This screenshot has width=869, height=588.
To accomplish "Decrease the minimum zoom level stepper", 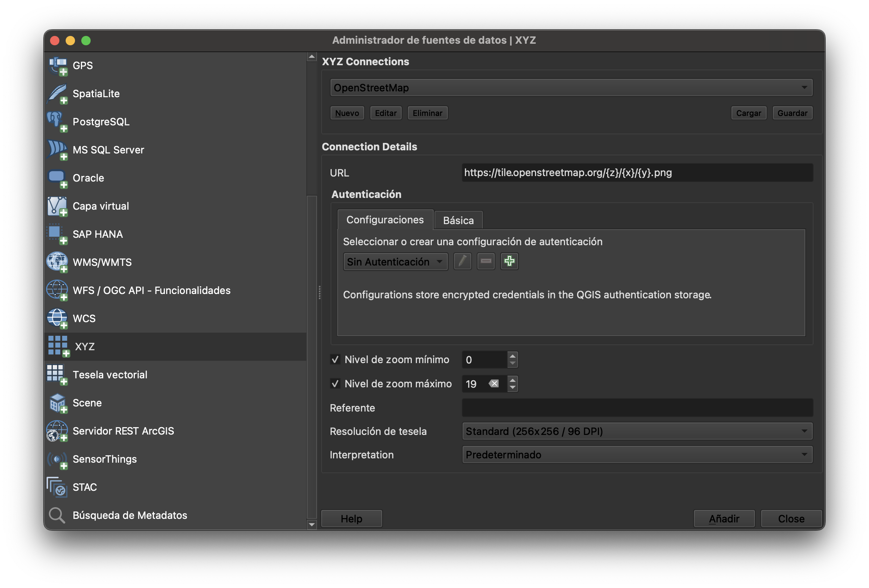I will pyautogui.click(x=513, y=364).
